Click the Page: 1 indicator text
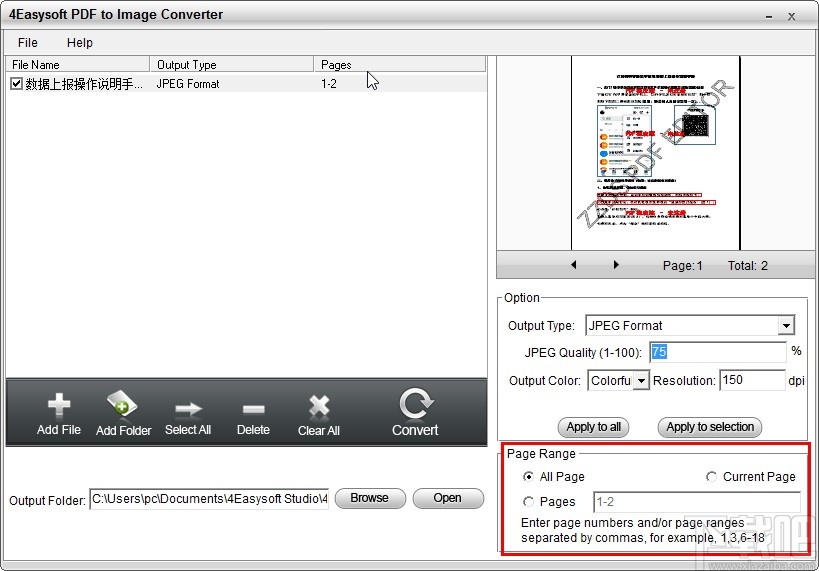 682,265
